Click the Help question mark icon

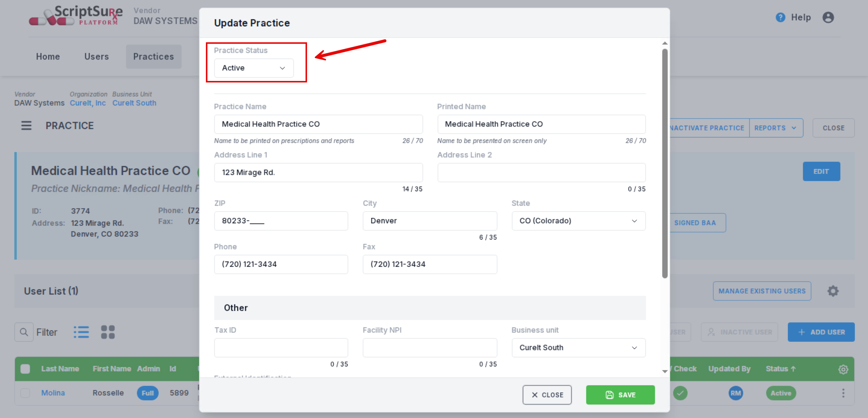click(780, 17)
